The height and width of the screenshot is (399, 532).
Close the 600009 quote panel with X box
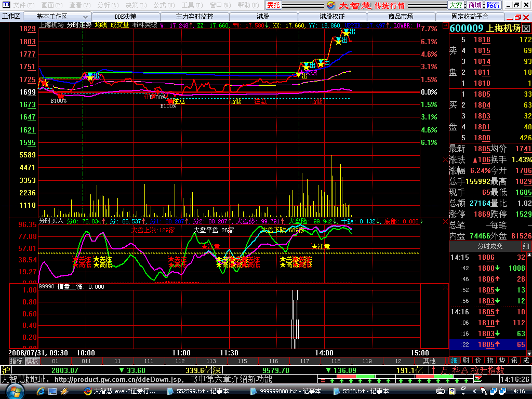coord(526,29)
